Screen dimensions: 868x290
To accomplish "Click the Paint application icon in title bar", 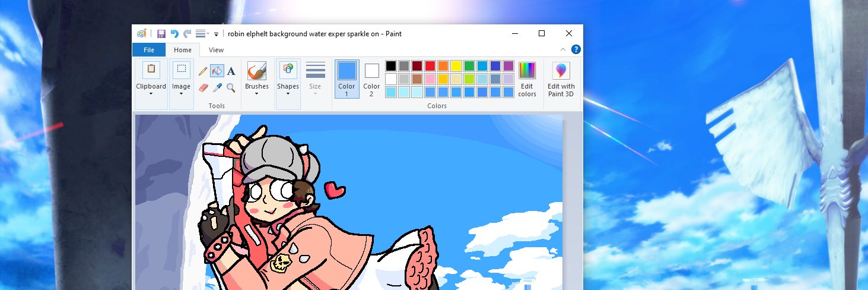I will point(141,34).
